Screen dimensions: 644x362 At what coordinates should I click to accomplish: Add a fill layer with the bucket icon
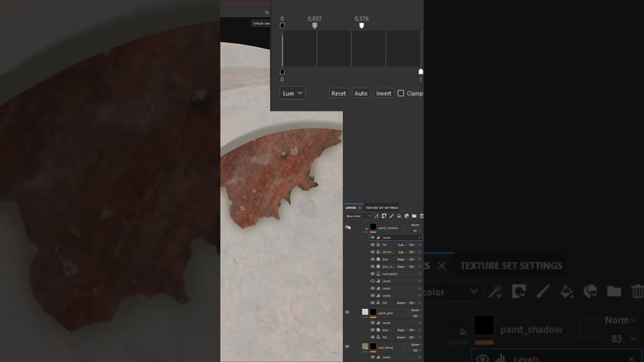pos(399,216)
